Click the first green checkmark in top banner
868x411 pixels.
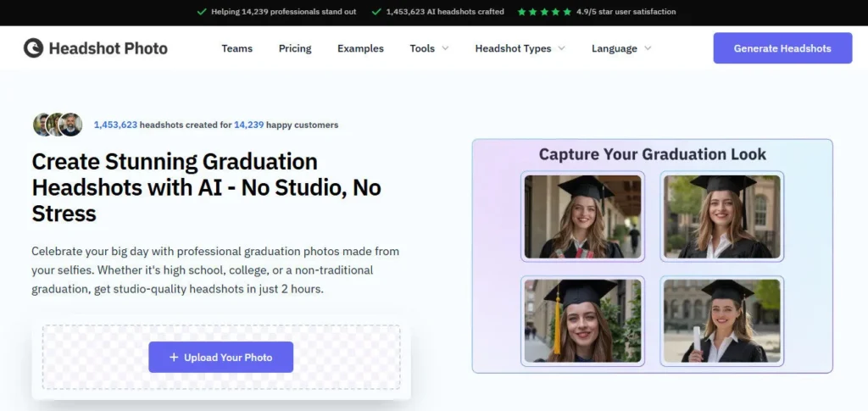pos(202,12)
